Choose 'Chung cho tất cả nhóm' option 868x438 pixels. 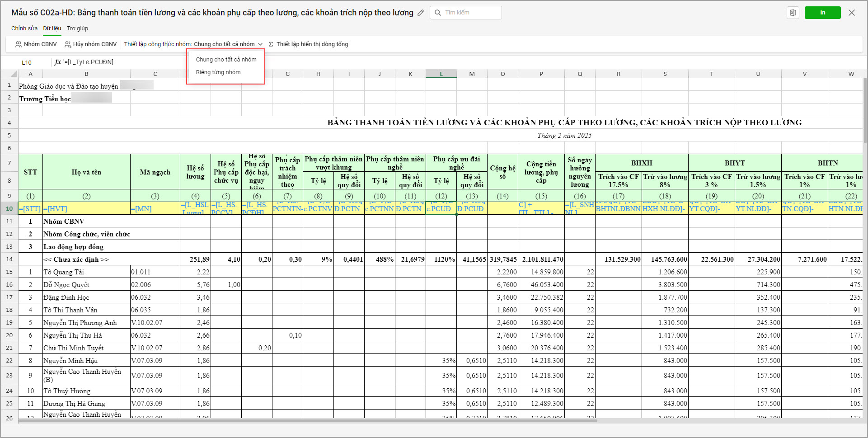[x=226, y=60]
